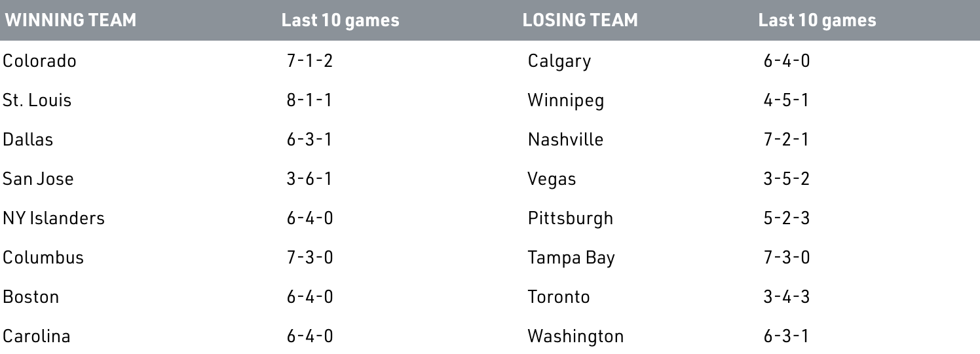Click the Pittsburgh losing team cell
The width and height of the screenshot is (980, 354).
(571, 219)
